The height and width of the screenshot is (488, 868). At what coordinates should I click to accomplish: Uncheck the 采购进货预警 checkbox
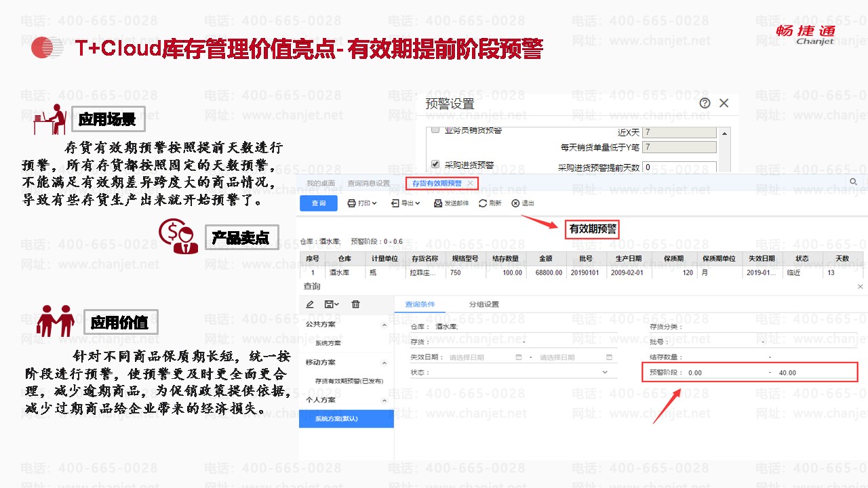coord(435,164)
